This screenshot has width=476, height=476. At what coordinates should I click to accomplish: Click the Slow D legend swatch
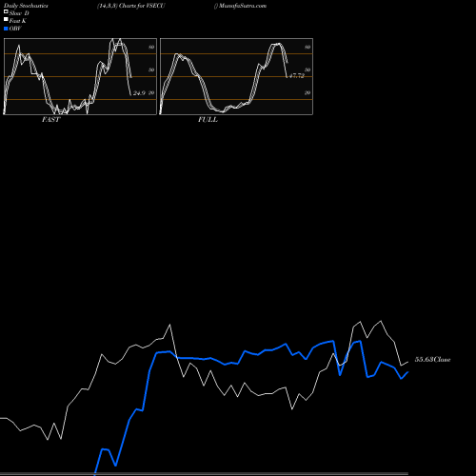6,11
